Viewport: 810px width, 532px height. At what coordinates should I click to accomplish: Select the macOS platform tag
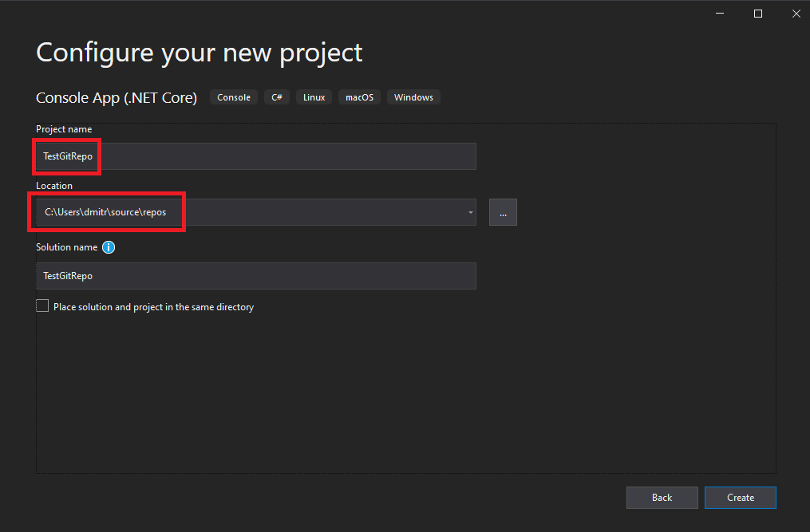(359, 97)
